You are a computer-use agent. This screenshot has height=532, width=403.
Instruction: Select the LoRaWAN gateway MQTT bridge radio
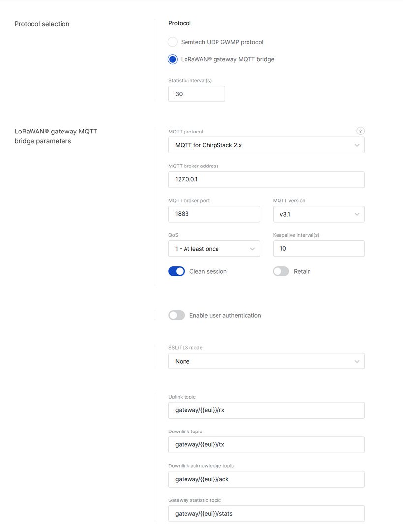[x=172, y=59]
